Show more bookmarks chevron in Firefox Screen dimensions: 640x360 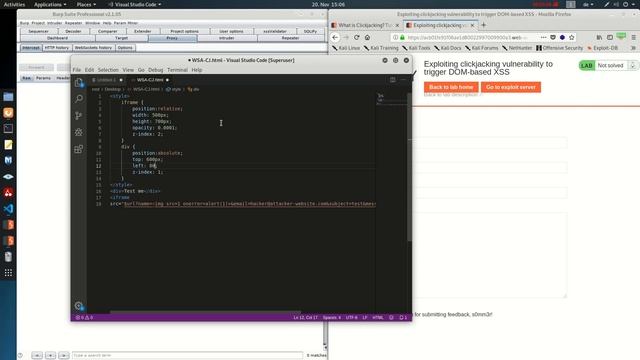(x=633, y=48)
